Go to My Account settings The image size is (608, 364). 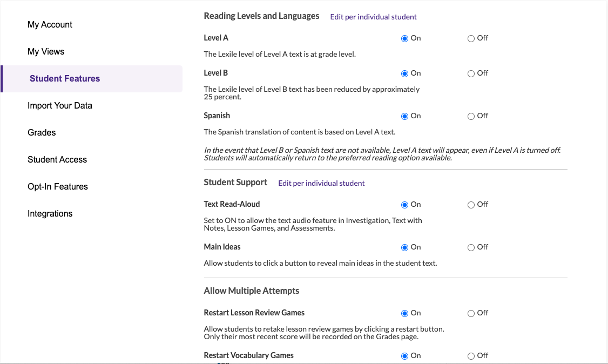pos(50,24)
